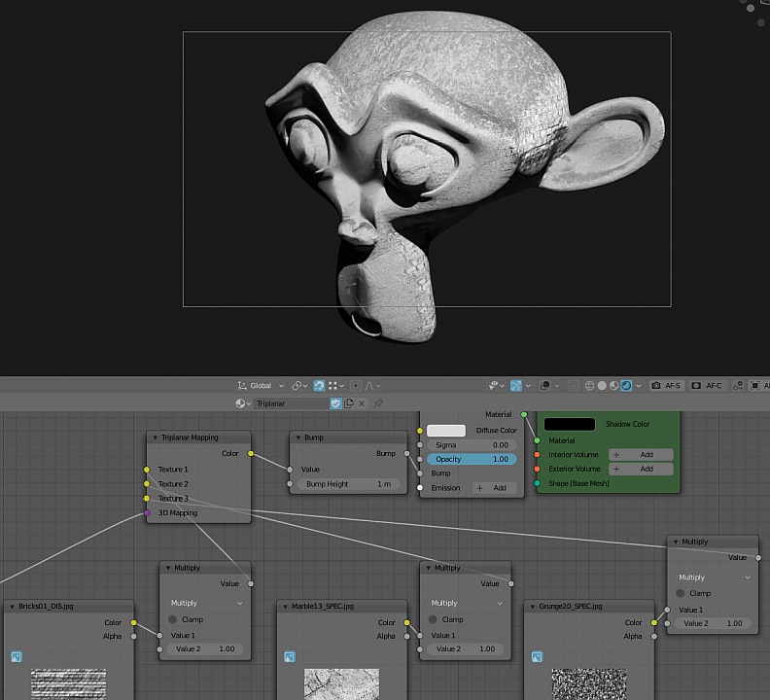Toggle Clamp on the rightmost Multiply node
This screenshot has width=770, height=700.
[681, 593]
